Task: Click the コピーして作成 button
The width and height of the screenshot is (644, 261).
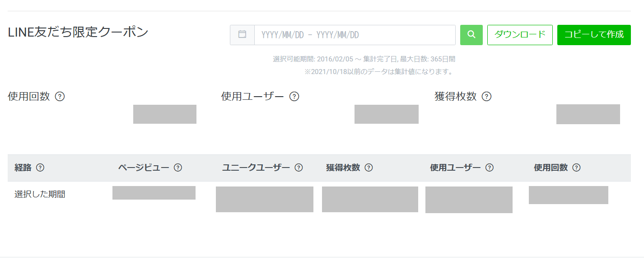Action: click(594, 35)
